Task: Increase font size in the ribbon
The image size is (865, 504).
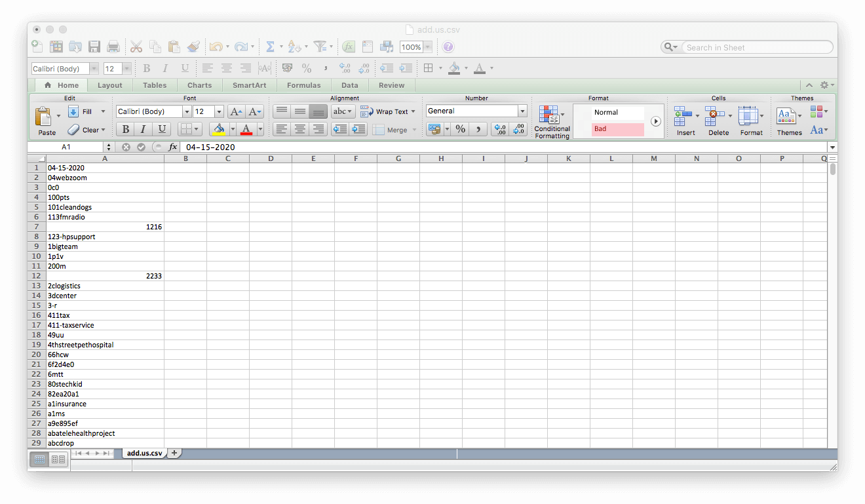Action: pos(236,111)
